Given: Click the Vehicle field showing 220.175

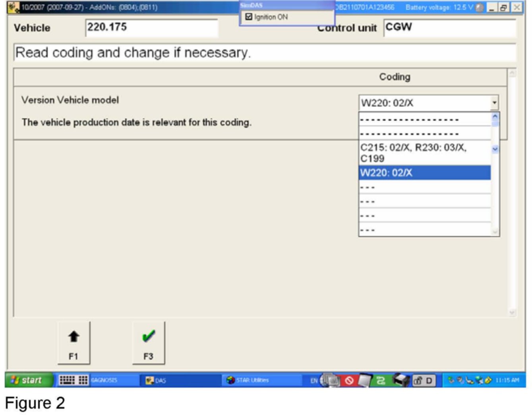Looking at the screenshot, I should [x=151, y=28].
